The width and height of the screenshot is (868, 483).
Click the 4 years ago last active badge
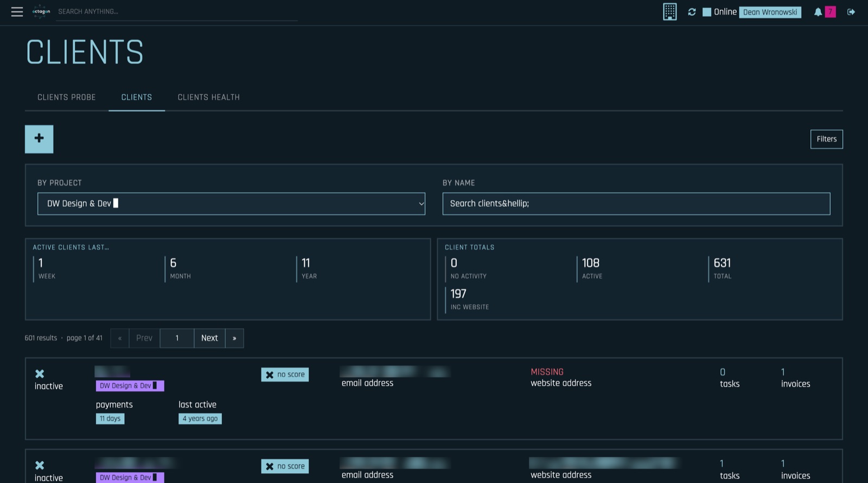[x=200, y=418]
